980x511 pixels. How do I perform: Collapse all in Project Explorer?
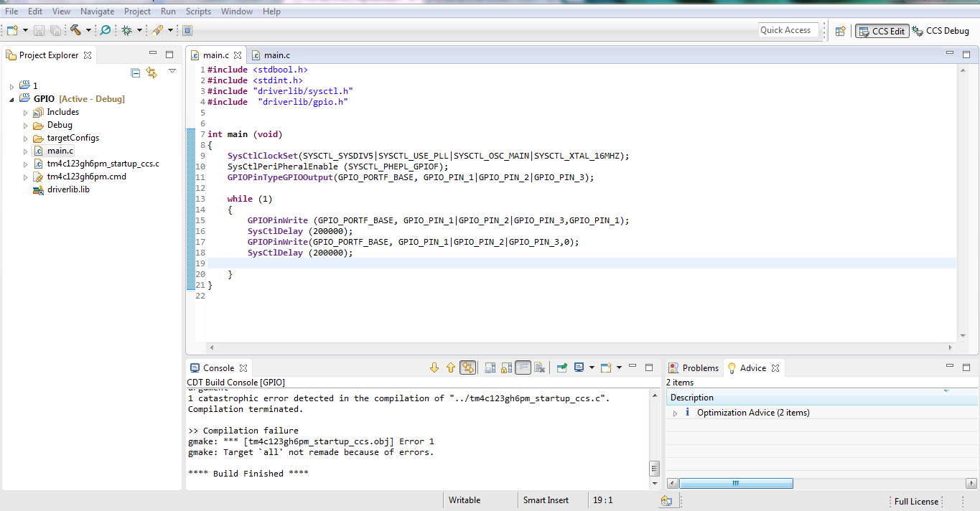tap(135, 72)
